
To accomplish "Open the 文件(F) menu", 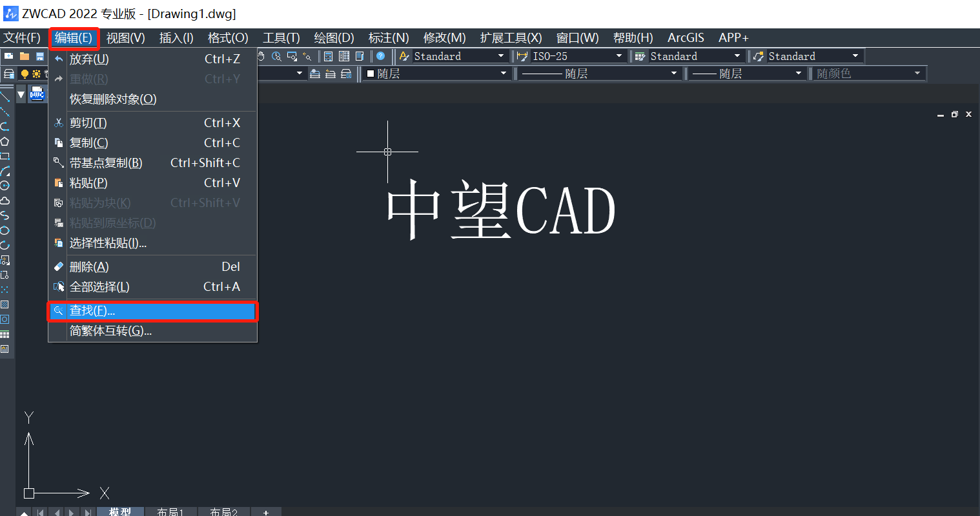I will (x=22, y=38).
